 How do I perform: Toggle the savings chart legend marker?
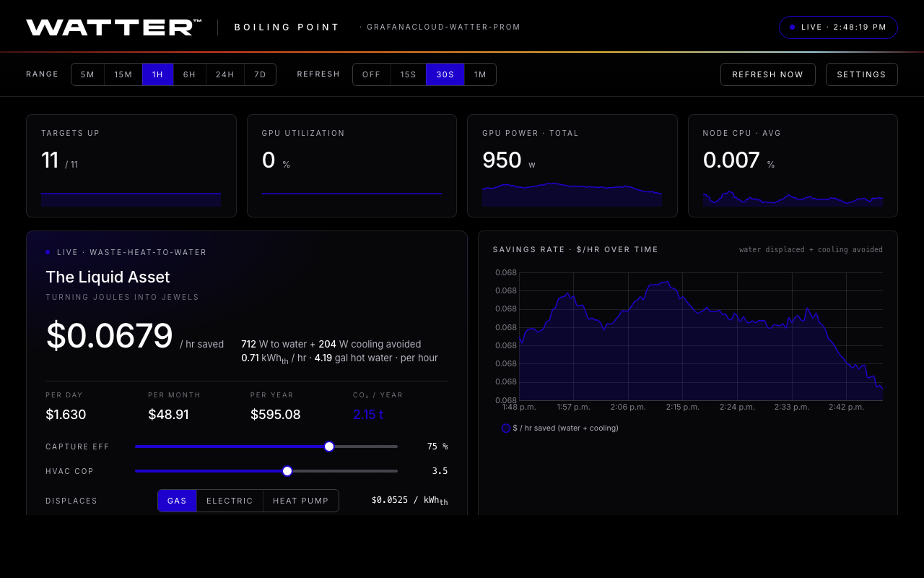click(x=506, y=428)
